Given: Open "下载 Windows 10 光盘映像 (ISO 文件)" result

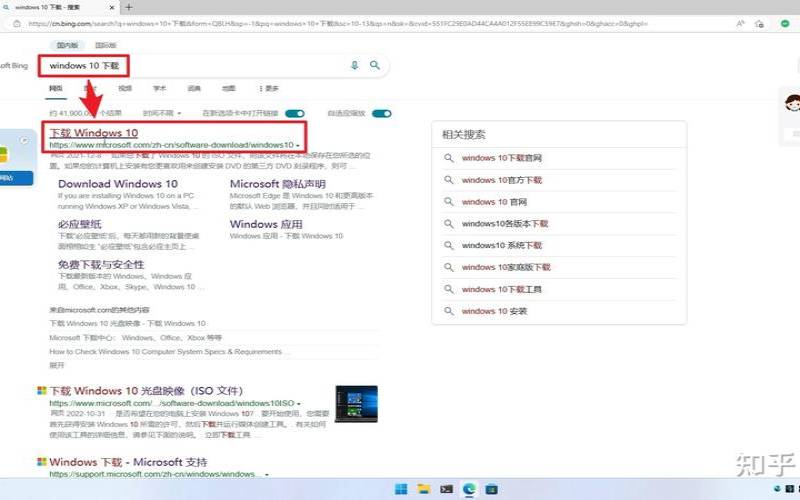Looking at the screenshot, I should 146,391.
